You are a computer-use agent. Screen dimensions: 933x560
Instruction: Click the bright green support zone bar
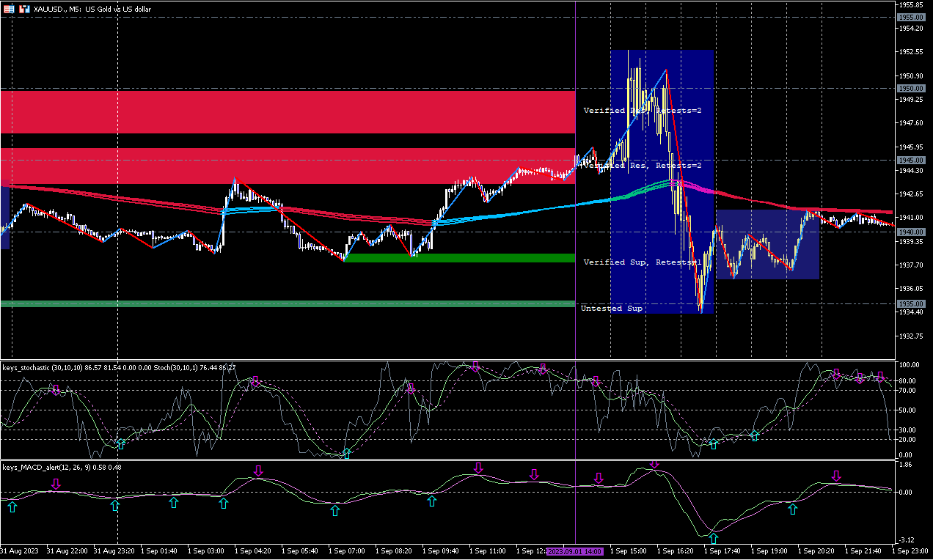point(459,258)
